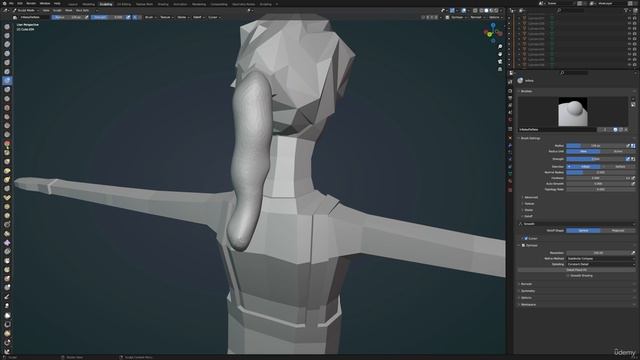Image resolution: width=640 pixels, height=360 pixels.
Task: Set Direction to Add
Action: point(583,167)
